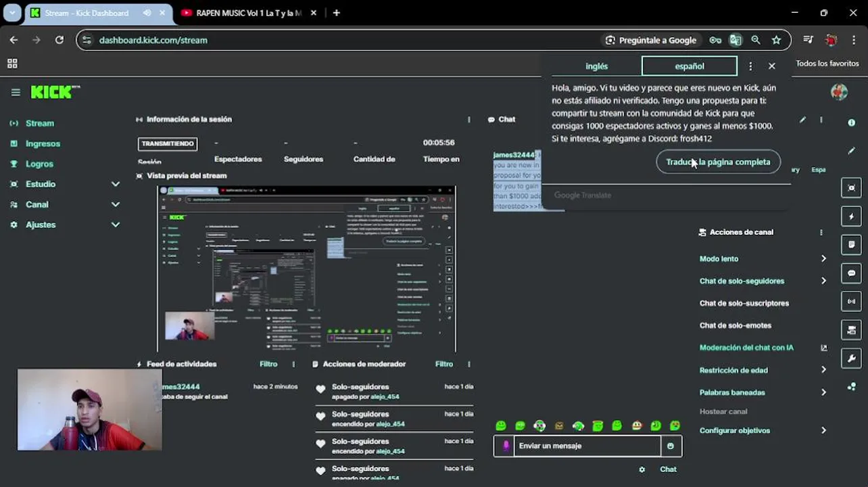
Task: Open Chrome tab search dropdown
Action: [x=12, y=13]
